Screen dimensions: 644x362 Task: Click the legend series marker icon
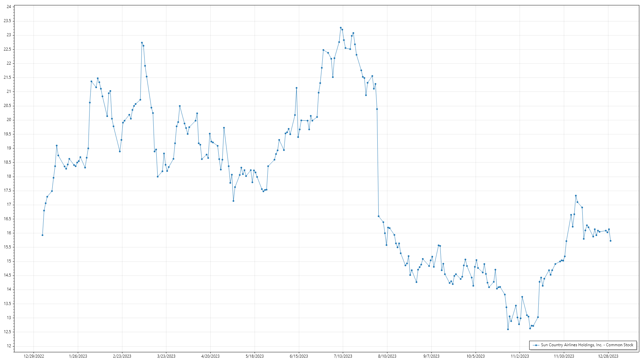536,345
